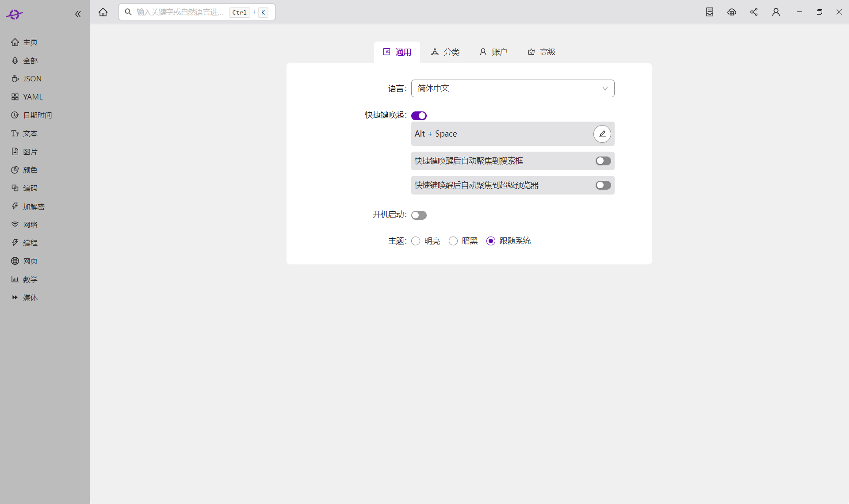
Task: Click the share icon in title bar
Action: click(x=754, y=12)
